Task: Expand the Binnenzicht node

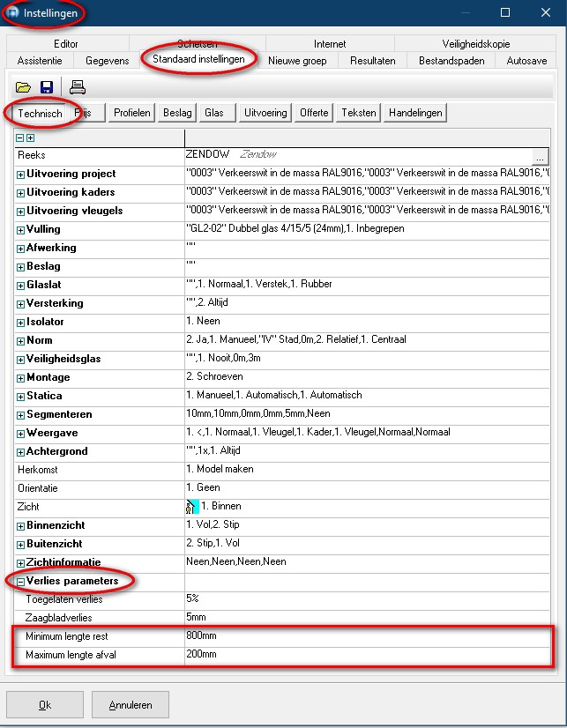Action: [x=20, y=526]
